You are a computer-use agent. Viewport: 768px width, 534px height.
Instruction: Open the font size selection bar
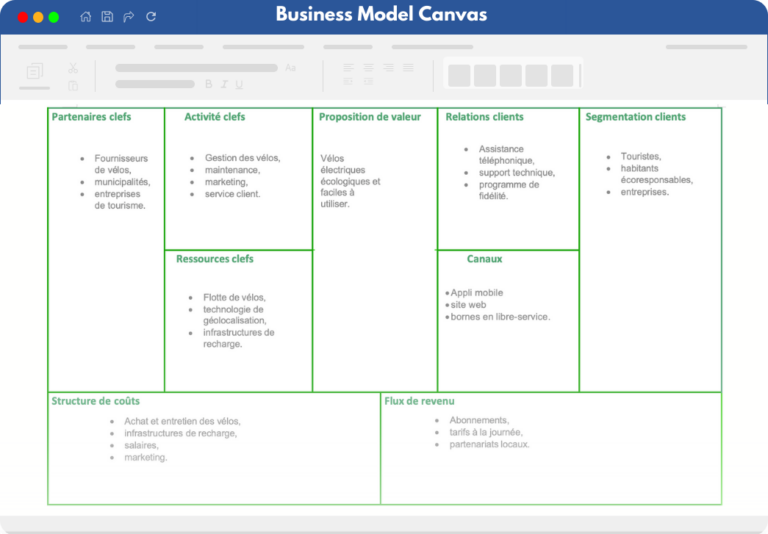coord(155,84)
